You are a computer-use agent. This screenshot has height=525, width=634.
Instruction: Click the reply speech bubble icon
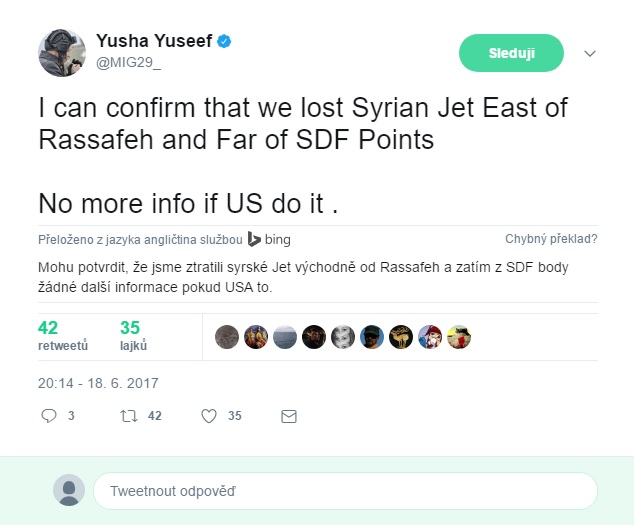click(x=49, y=415)
